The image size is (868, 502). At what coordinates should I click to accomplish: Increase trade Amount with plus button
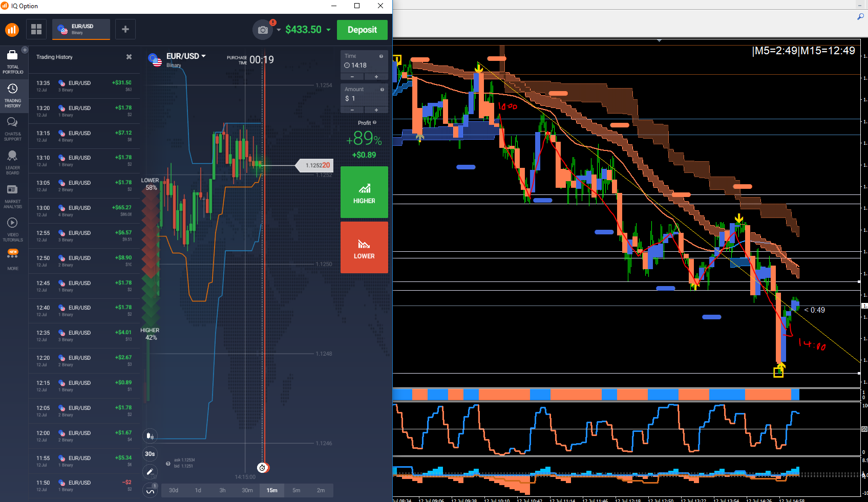pyautogui.click(x=376, y=110)
